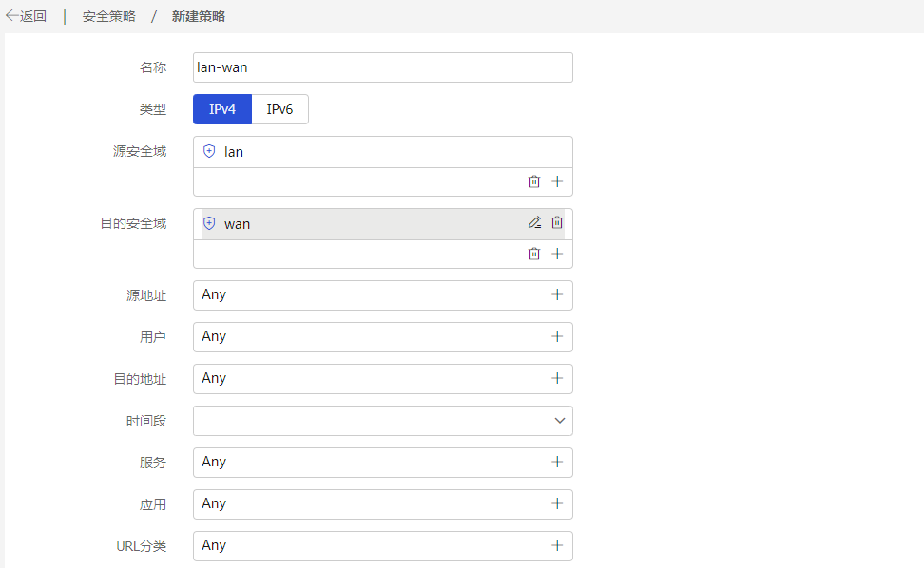The width and height of the screenshot is (924, 568).
Task: Click the trash icon under source security zone
Action: (534, 181)
